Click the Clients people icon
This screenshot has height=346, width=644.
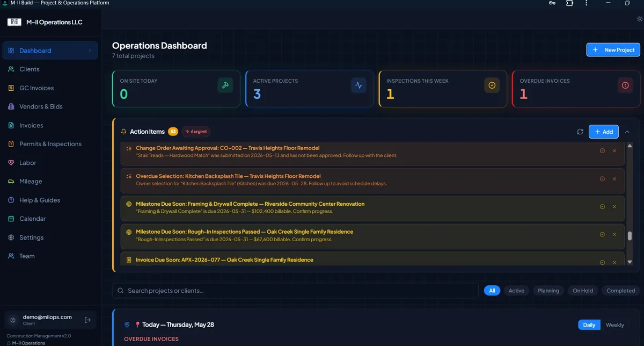pos(11,69)
